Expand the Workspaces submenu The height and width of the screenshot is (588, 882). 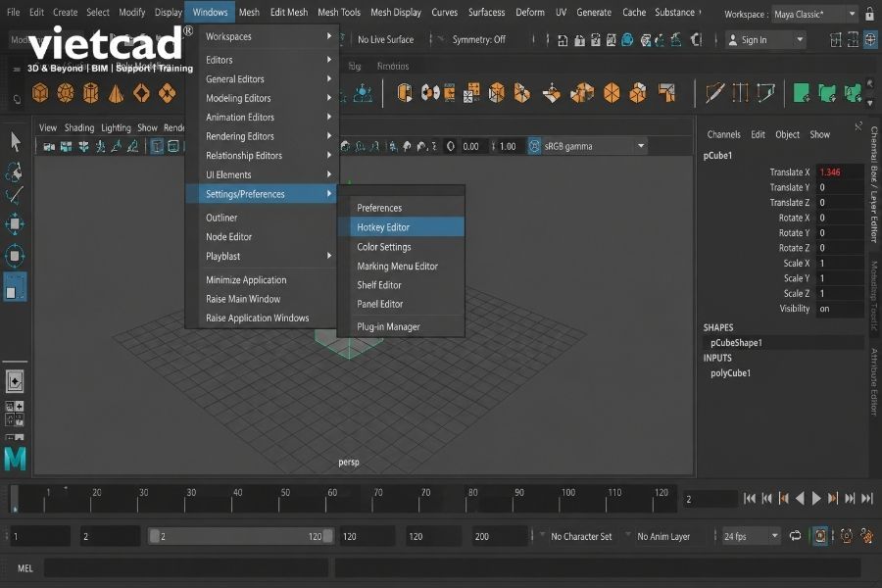[x=263, y=36]
